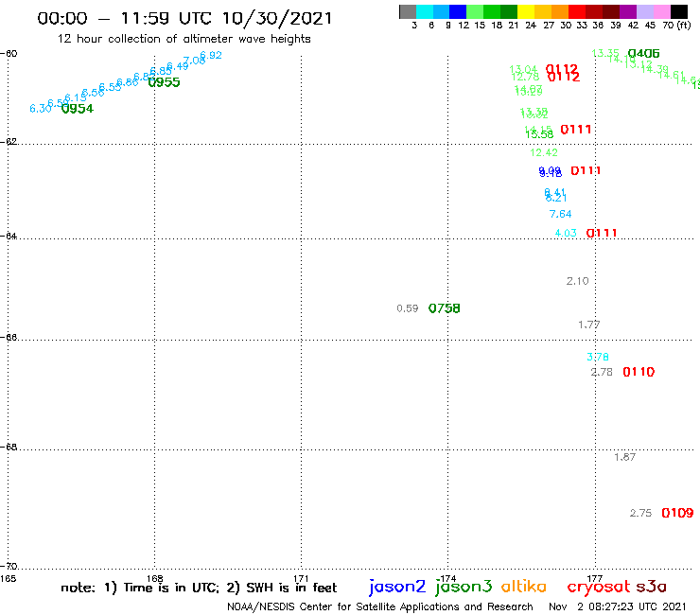Screen dimensions: 700x615
Task: Click red '0111' label beside 4.03
Action: (602, 233)
